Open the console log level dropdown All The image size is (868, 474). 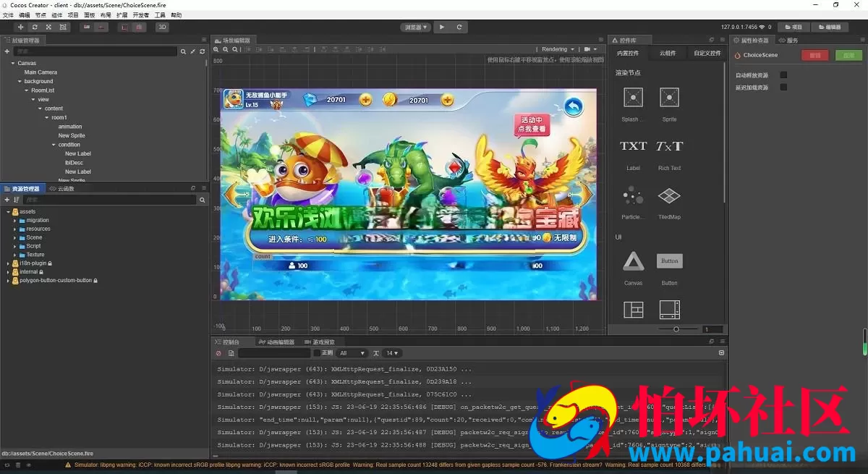pos(353,353)
